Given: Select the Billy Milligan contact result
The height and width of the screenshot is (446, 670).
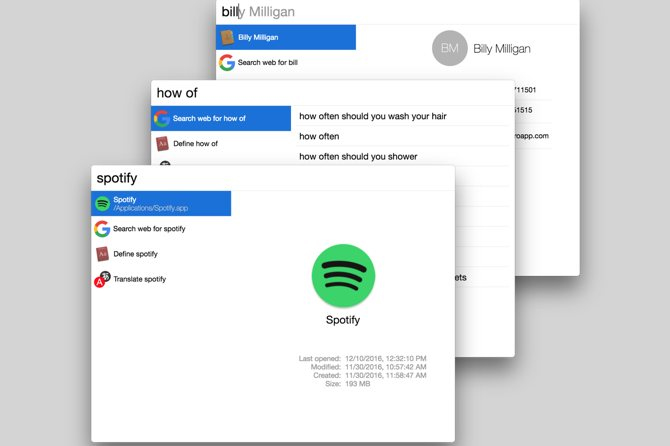Looking at the screenshot, I should (x=286, y=37).
